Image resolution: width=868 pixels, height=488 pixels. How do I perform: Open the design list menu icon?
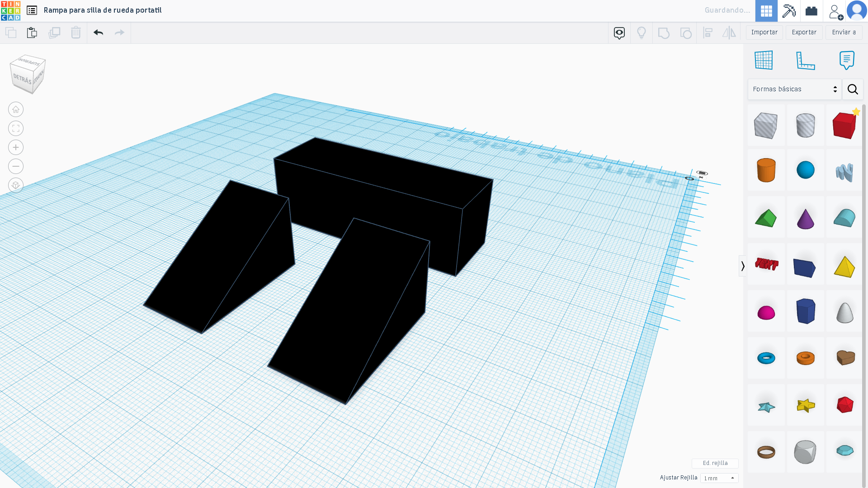click(32, 10)
